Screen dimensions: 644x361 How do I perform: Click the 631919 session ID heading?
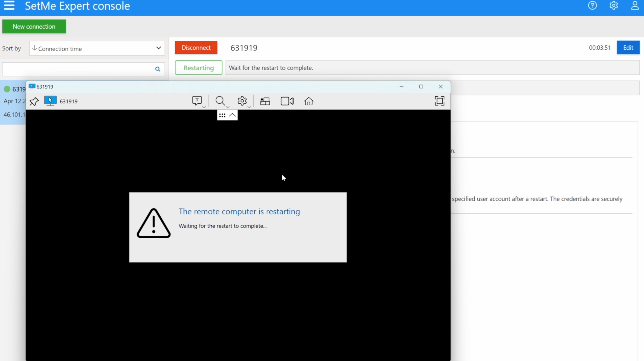[244, 48]
